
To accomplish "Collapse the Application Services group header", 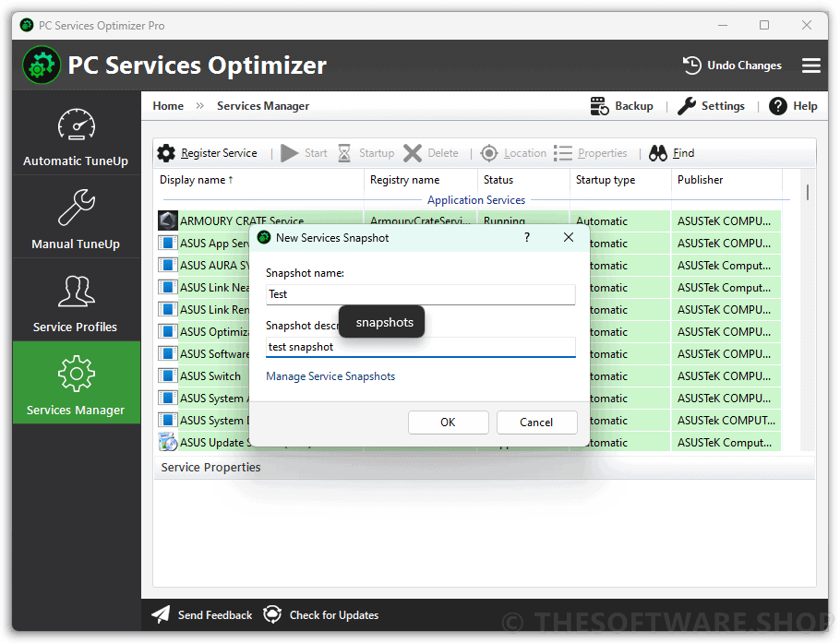I will point(476,200).
